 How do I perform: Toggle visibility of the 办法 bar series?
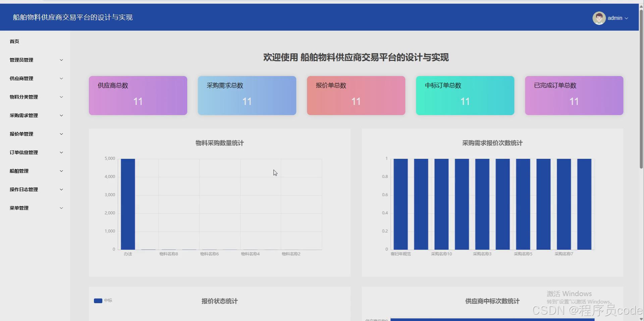click(x=128, y=254)
